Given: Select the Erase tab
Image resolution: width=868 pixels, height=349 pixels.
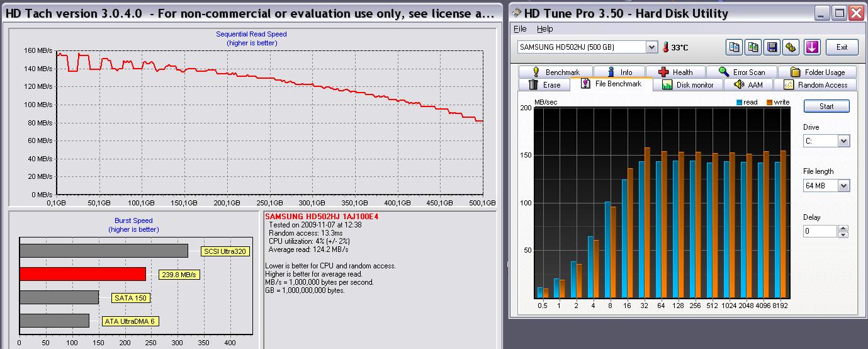Looking at the screenshot, I should click(544, 84).
